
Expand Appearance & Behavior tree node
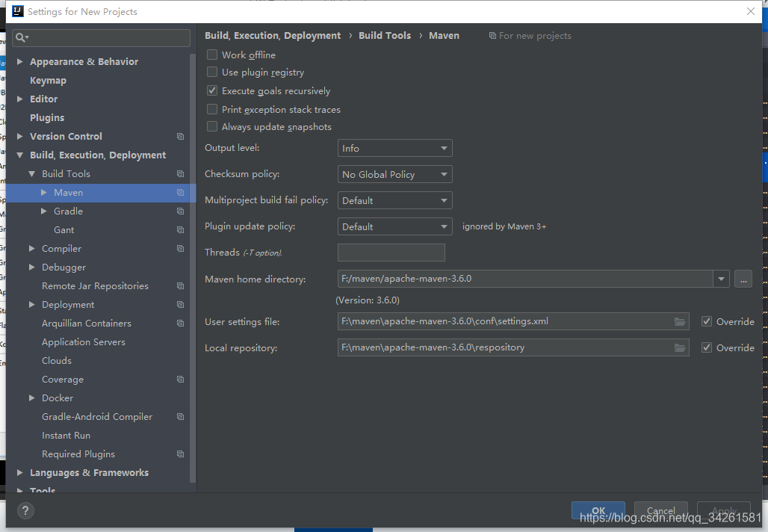(x=20, y=62)
